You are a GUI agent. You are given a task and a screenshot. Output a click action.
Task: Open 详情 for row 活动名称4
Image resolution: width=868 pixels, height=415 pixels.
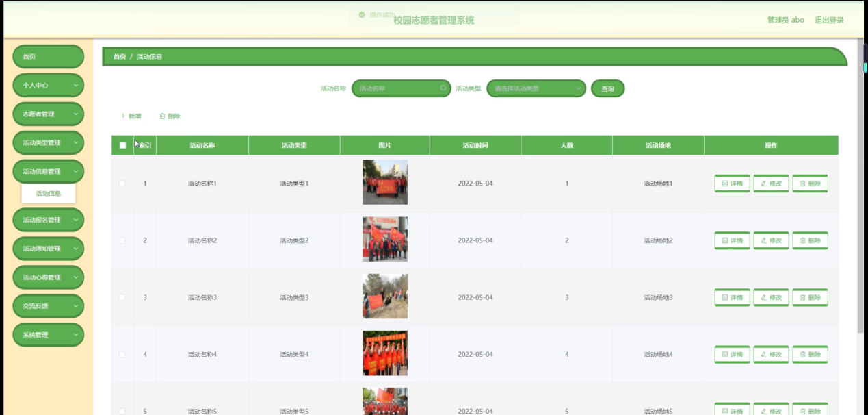tap(732, 354)
